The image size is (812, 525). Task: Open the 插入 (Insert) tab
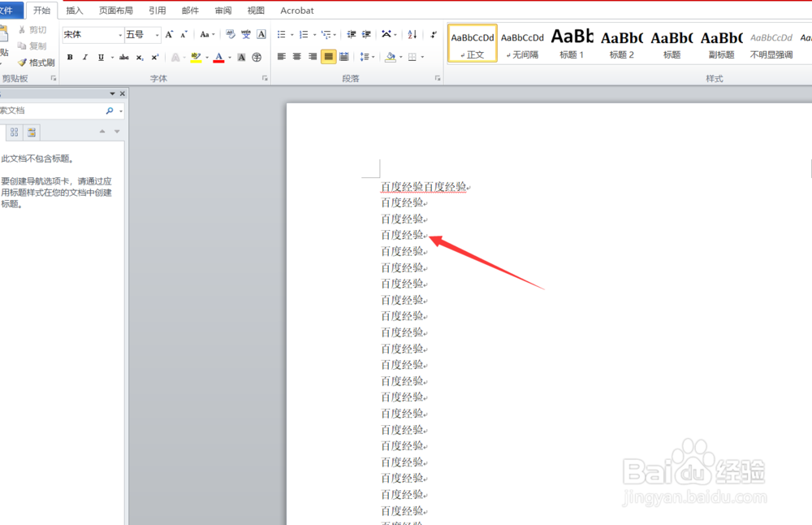[x=74, y=11]
